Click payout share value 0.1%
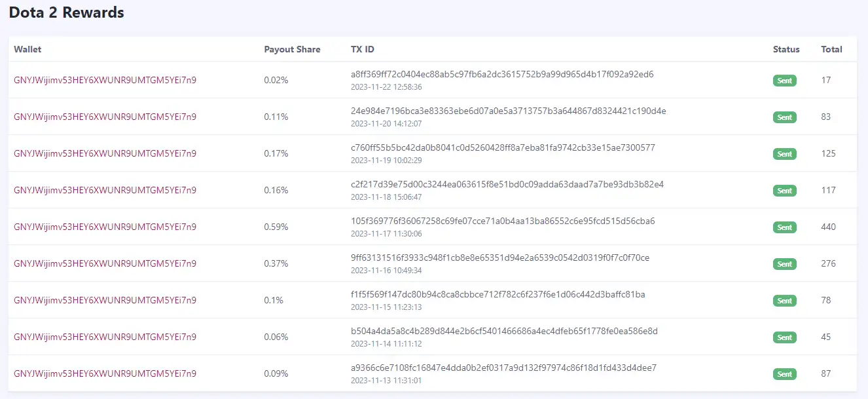 (x=274, y=300)
